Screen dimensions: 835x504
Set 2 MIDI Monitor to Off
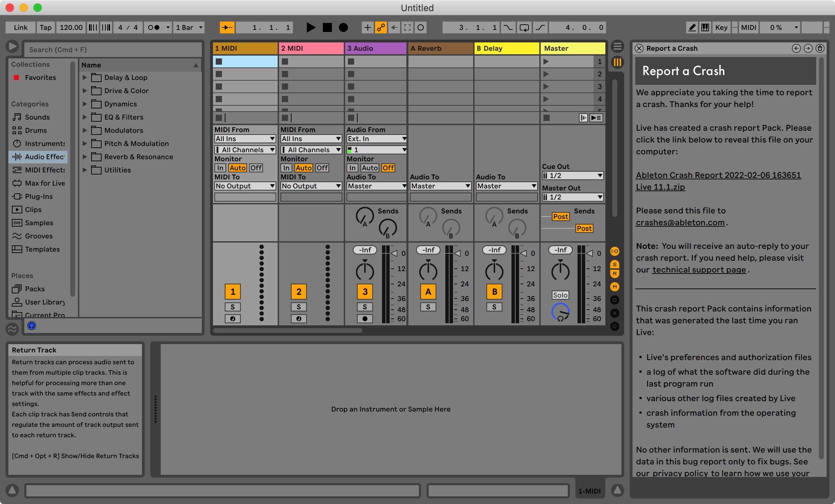click(322, 168)
